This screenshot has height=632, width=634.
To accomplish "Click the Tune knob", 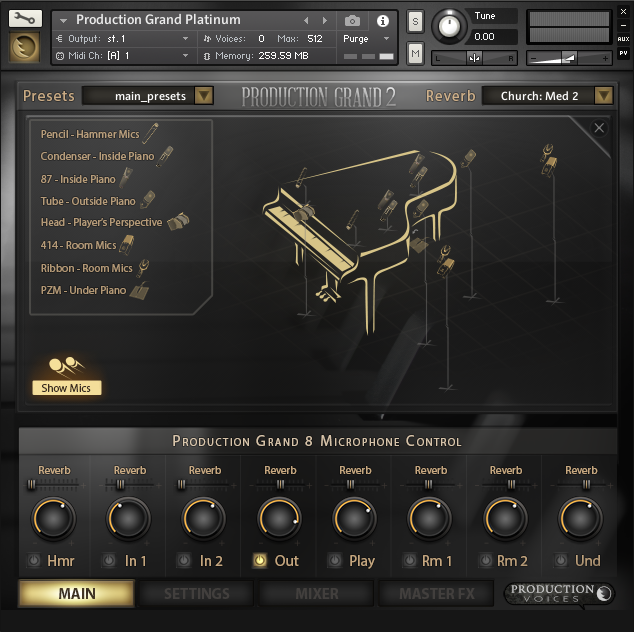I will coord(449,26).
